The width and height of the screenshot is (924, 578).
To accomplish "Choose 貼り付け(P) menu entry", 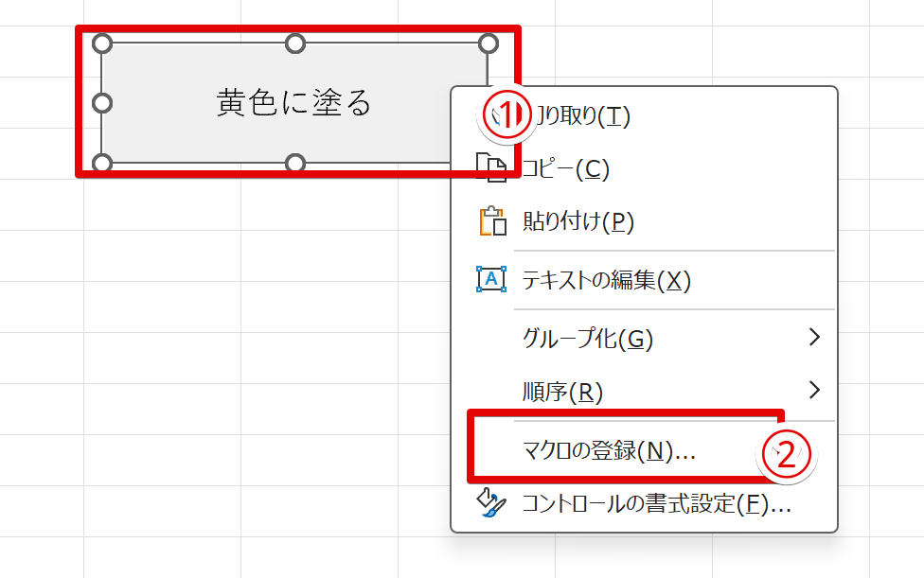I will click(644, 221).
